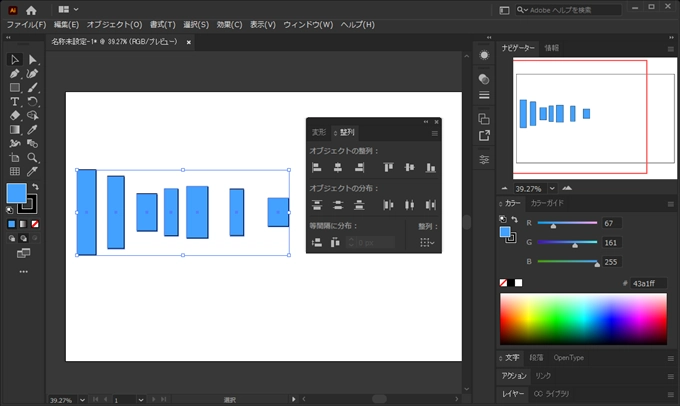Click horizontal distribute center icon

pos(409,205)
